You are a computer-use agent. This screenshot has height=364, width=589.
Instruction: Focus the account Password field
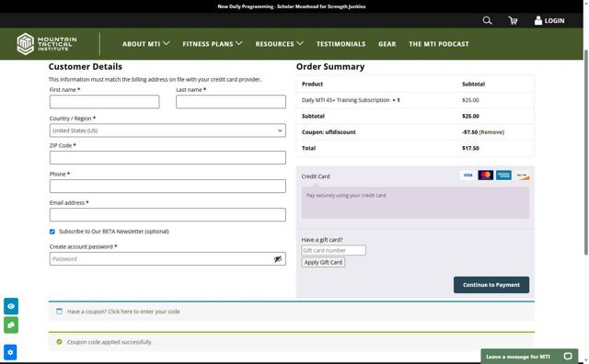pyautogui.click(x=167, y=259)
